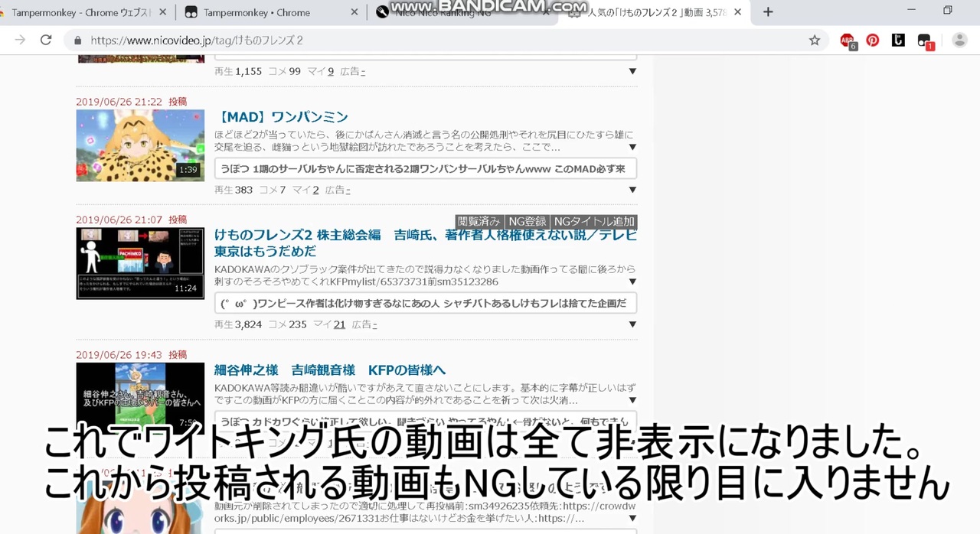Open the Pinterest extension icon

pyautogui.click(x=873, y=41)
